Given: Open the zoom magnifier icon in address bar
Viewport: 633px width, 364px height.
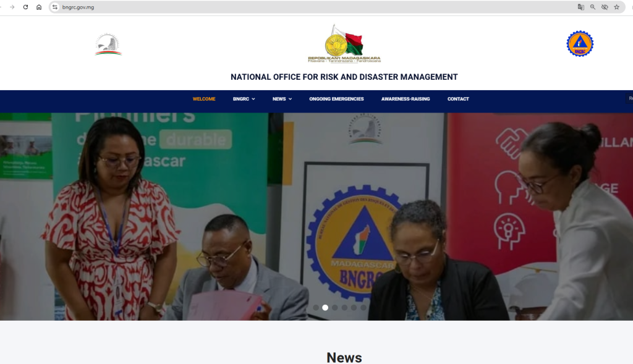Looking at the screenshot, I should 593,7.
